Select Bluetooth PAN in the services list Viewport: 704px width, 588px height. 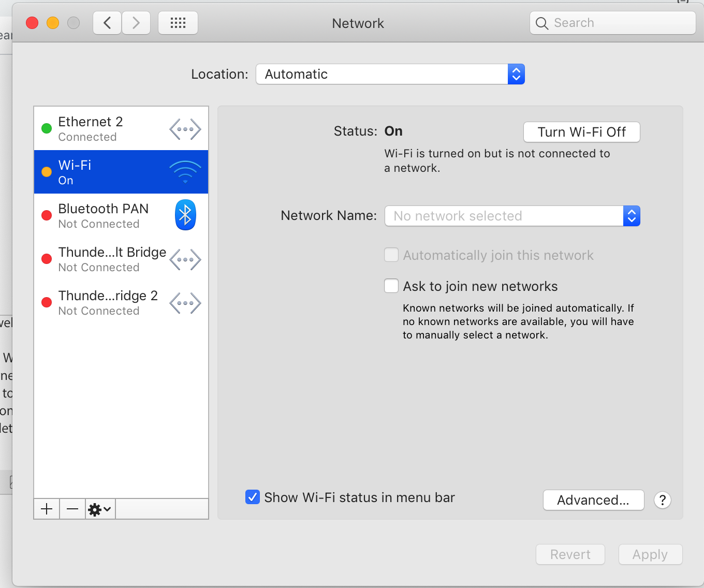121,215
